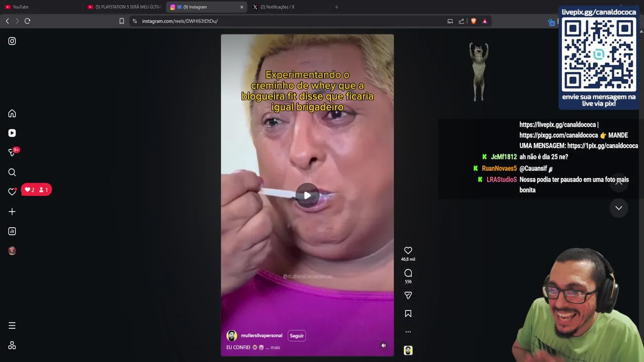644x362 pixels.
Task: Open Instagram logo home link in sidebar
Action: click(x=12, y=41)
